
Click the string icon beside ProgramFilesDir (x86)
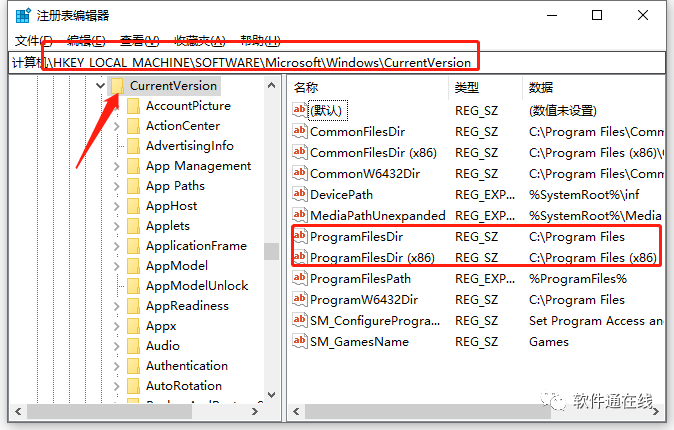300,257
